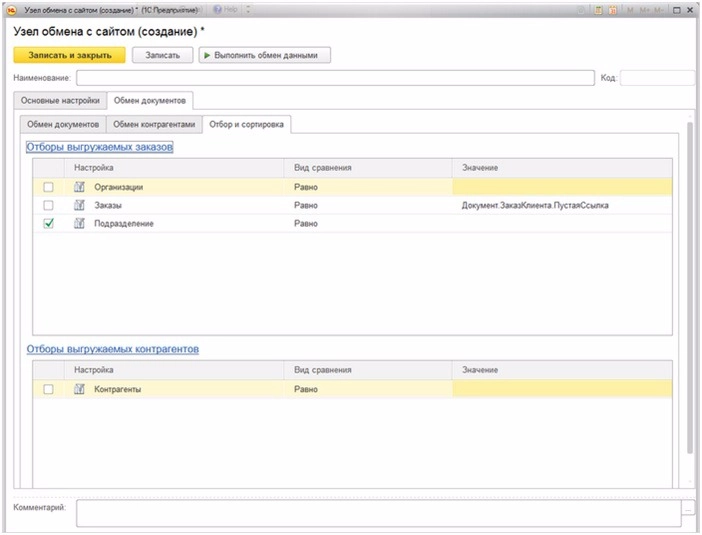Check the Заказы filter checkbox

tap(48, 205)
